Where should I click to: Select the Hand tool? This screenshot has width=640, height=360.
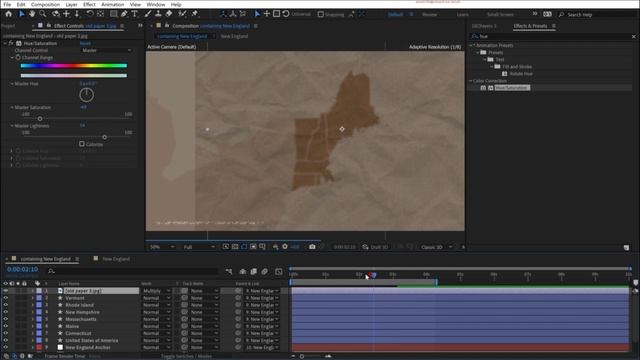click(x=32, y=14)
